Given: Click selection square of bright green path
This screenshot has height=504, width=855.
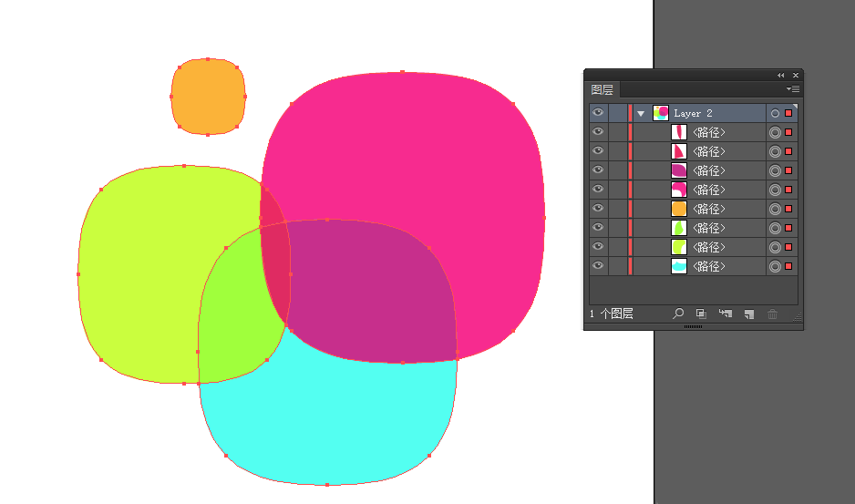Looking at the screenshot, I should pos(788,228).
